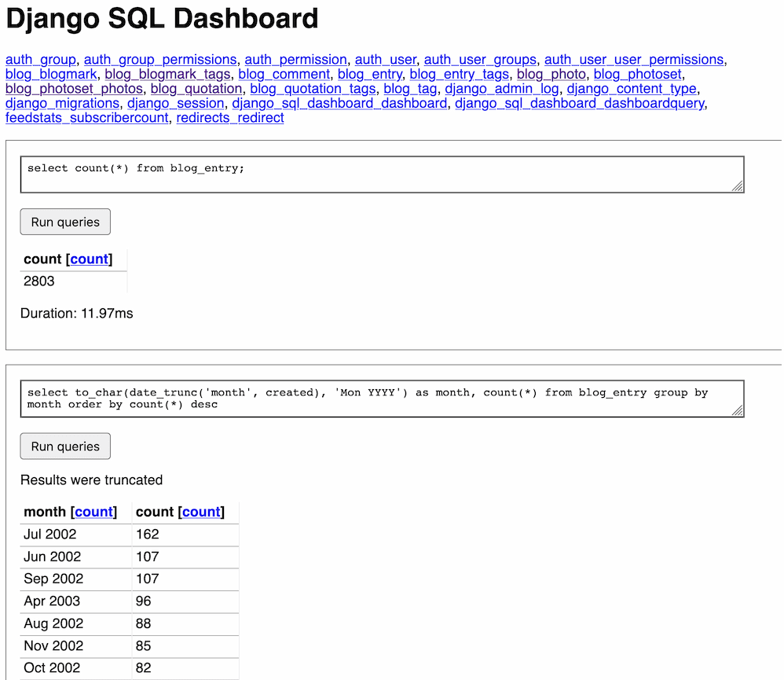Screen dimensions: 784x680
Task: Select the Apr 2003 month cell
Action: pyautogui.click(x=76, y=601)
